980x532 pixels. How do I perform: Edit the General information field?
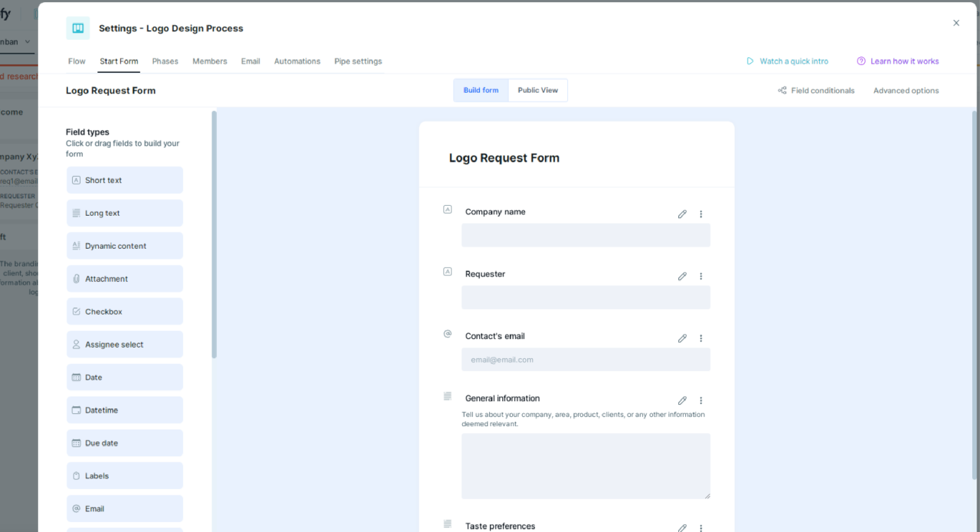[682, 400]
